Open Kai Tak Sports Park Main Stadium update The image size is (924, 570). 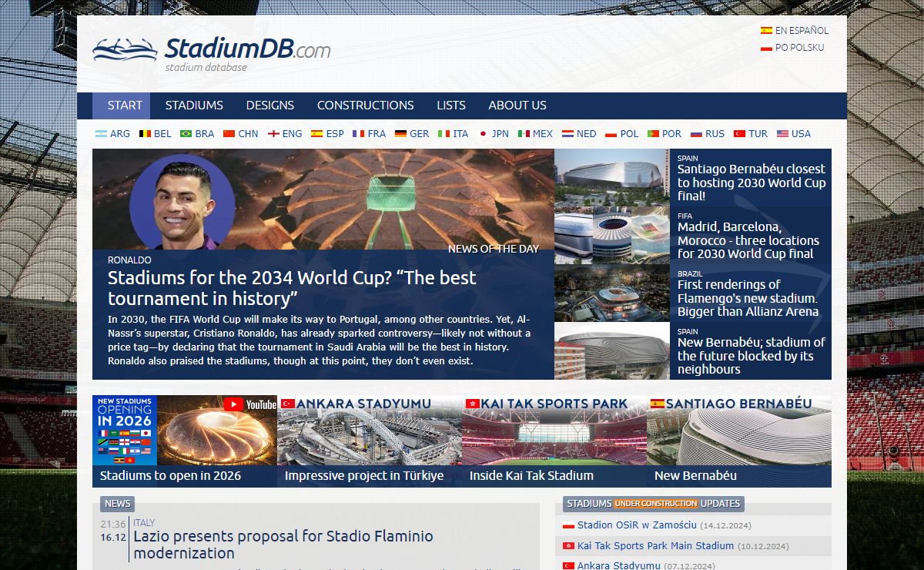coord(655,545)
